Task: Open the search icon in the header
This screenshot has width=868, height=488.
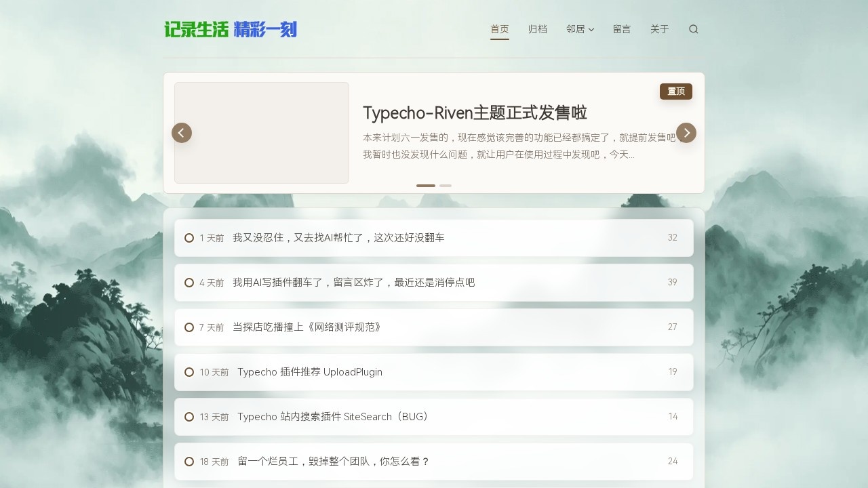Action: tap(693, 29)
